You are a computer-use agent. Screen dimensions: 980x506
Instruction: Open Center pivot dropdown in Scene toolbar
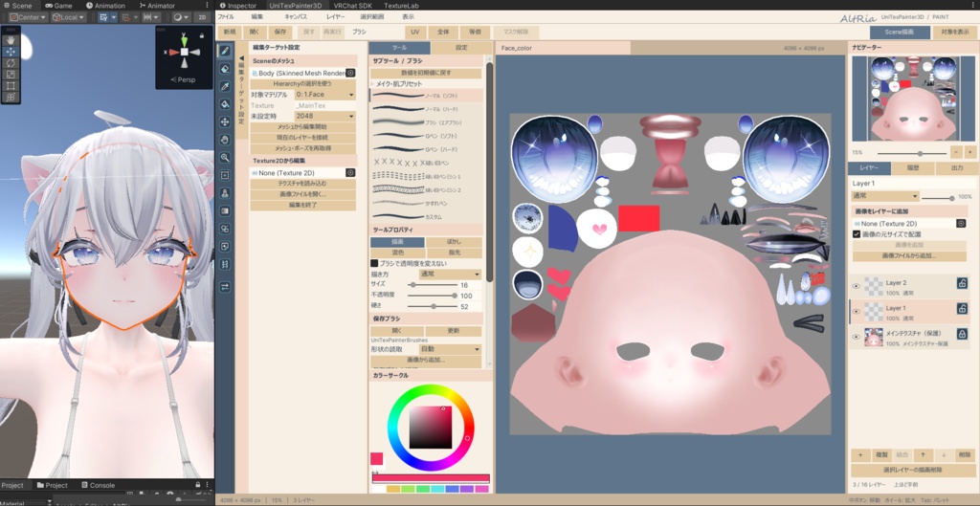point(28,17)
